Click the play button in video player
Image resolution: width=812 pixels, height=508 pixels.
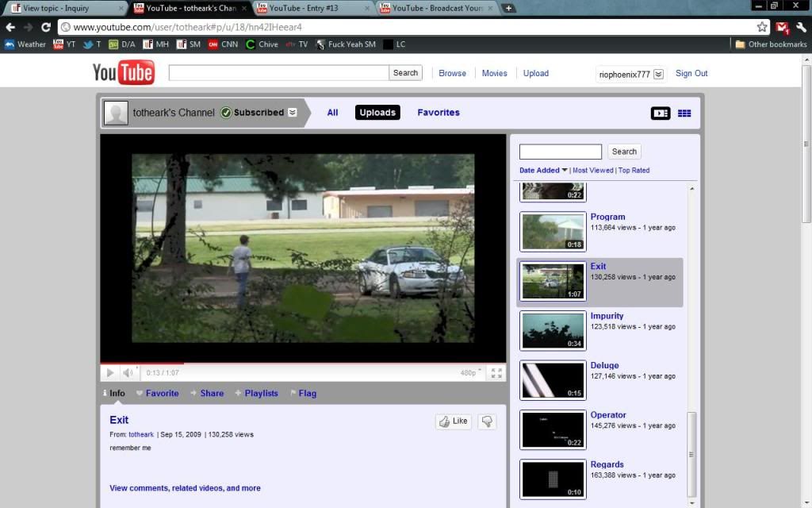point(110,372)
